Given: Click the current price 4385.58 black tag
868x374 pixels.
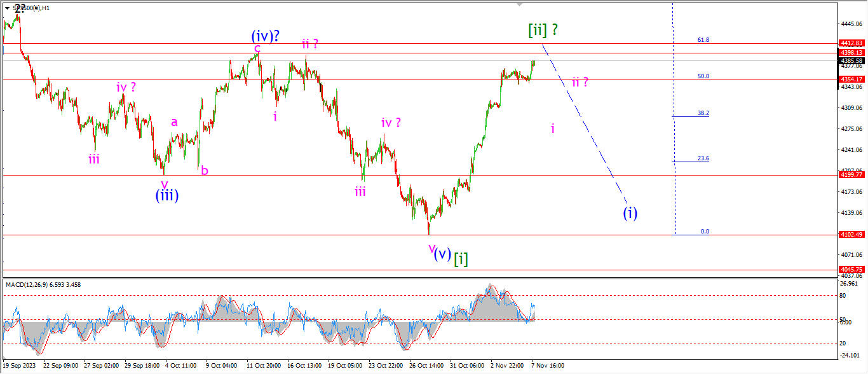Looking at the screenshot, I should (851, 60).
